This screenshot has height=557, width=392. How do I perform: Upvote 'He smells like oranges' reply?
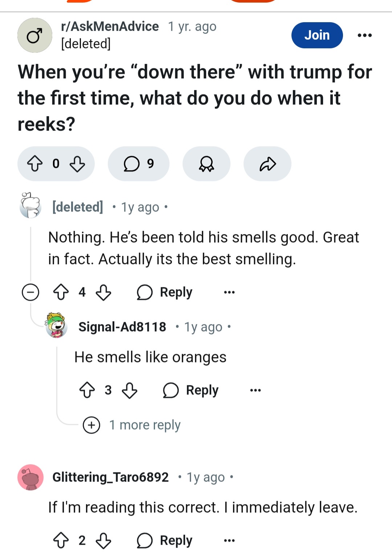[87, 390]
